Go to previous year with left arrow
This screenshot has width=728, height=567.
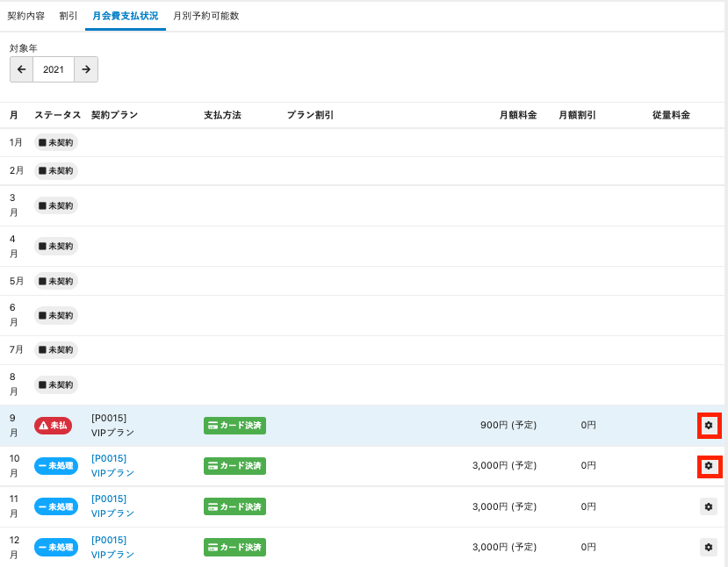(21, 69)
